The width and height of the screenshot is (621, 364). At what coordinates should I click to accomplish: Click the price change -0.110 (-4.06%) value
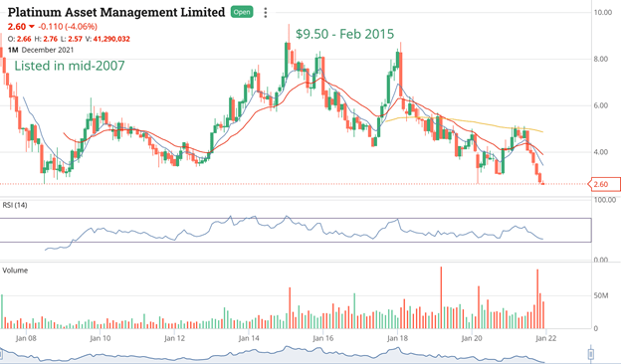click(68, 27)
